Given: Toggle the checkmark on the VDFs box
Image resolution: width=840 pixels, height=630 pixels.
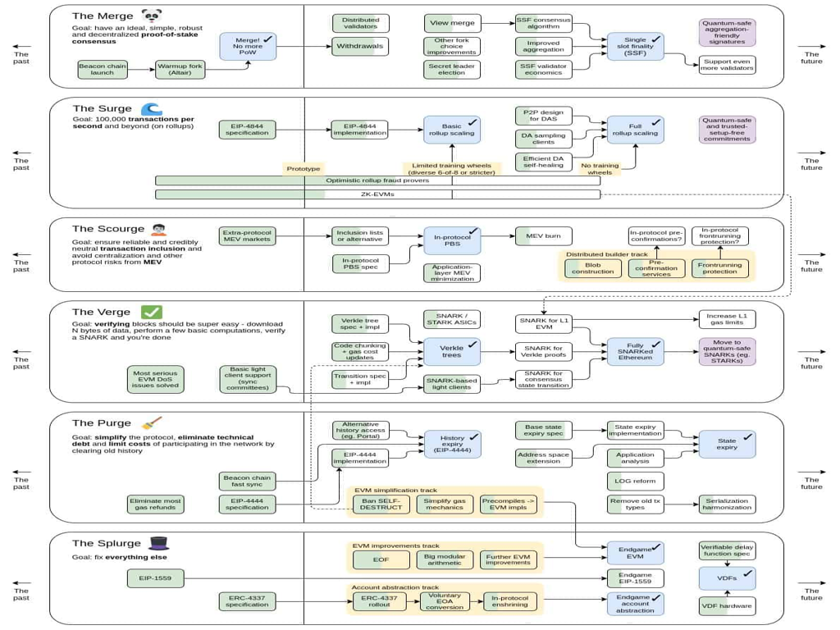Looking at the screenshot, I should tap(747, 573).
